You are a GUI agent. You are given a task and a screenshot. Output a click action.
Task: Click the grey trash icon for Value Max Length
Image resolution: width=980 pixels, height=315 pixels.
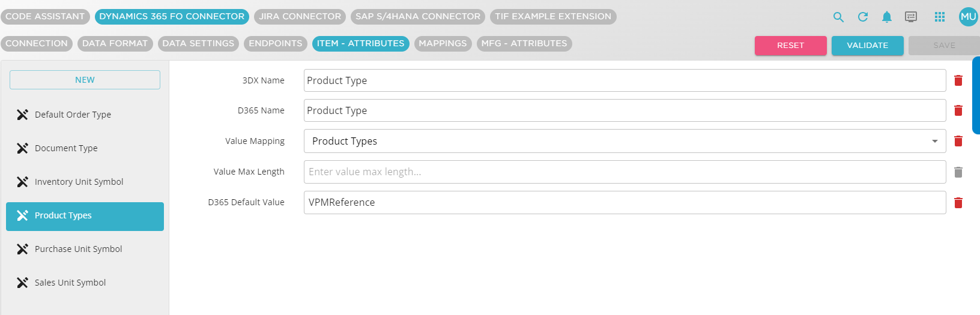click(x=958, y=172)
